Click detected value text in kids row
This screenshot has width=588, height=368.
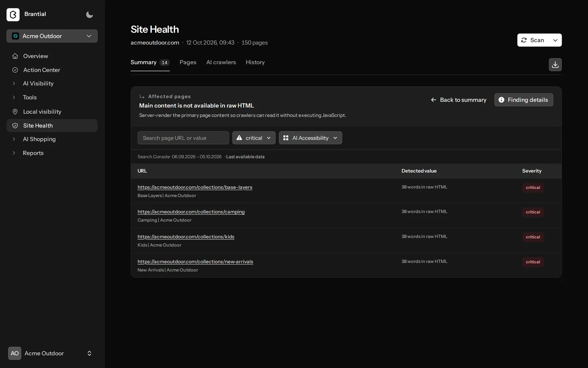pyautogui.click(x=424, y=237)
